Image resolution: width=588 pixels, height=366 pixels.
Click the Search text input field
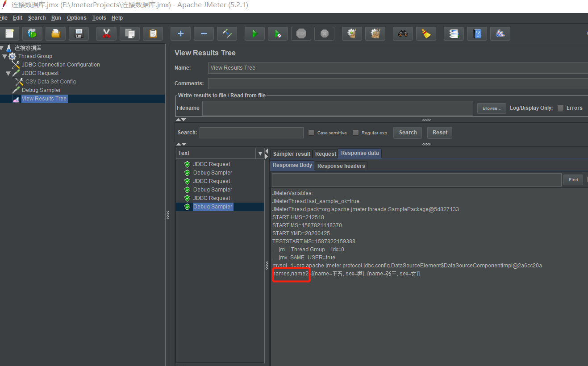[251, 133]
